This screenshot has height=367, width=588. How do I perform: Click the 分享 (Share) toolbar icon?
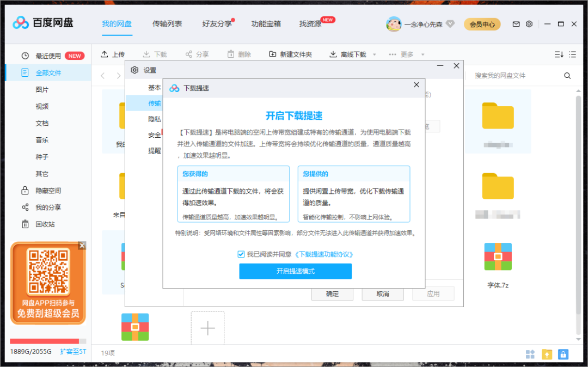click(x=197, y=53)
